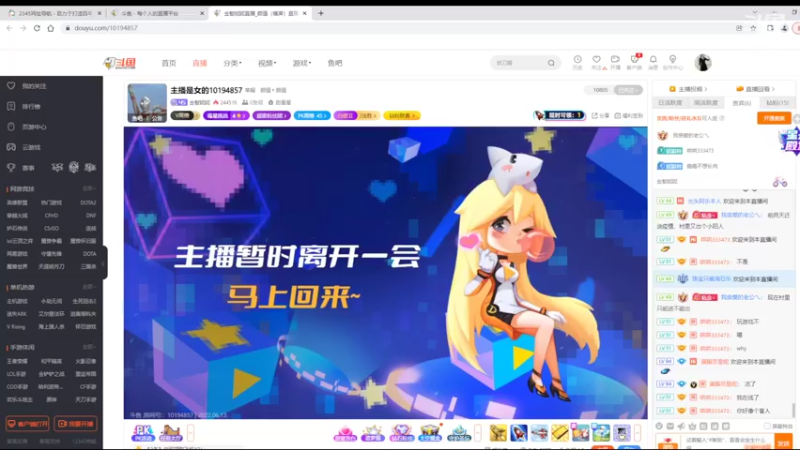Show all 手游休闲 categories
The image size is (800, 450).
click(89, 347)
